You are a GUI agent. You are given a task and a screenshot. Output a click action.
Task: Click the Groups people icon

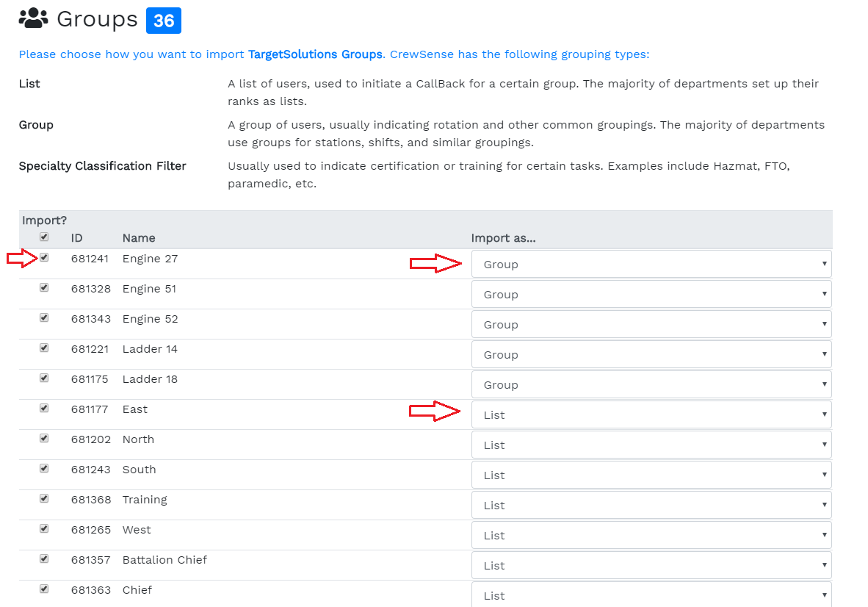click(33, 18)
